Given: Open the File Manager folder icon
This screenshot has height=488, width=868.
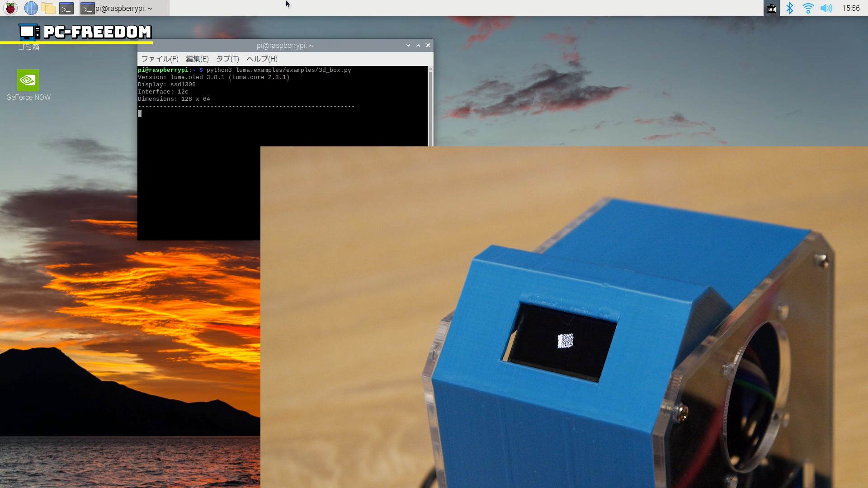Looking at the screenshot, I should 48,8.
